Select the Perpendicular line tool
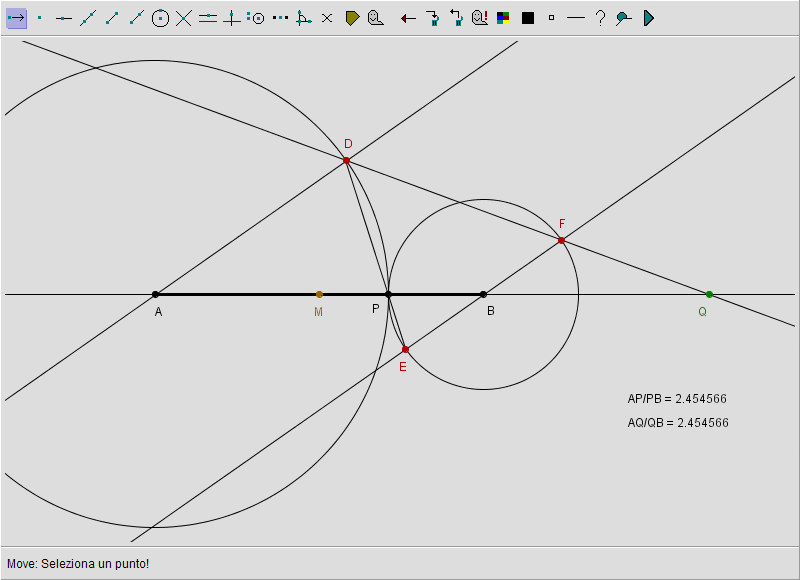This screenshot has height=580, width=800. point(232,18)
